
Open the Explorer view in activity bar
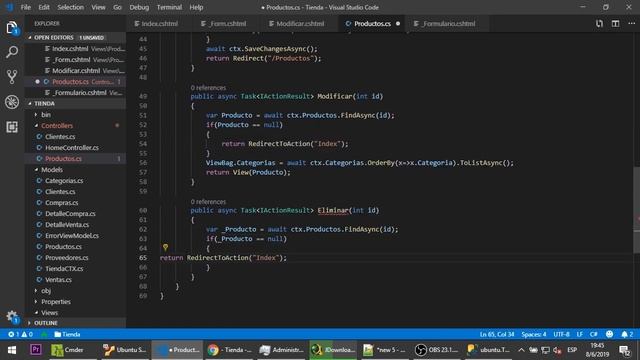pyautogui.click(x=12, y=28)
